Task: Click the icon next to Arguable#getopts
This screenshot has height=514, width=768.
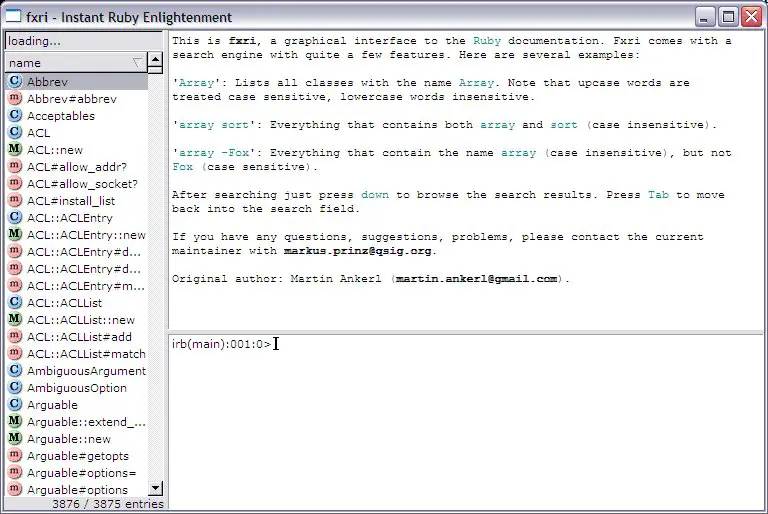Action: click(15, 456)
